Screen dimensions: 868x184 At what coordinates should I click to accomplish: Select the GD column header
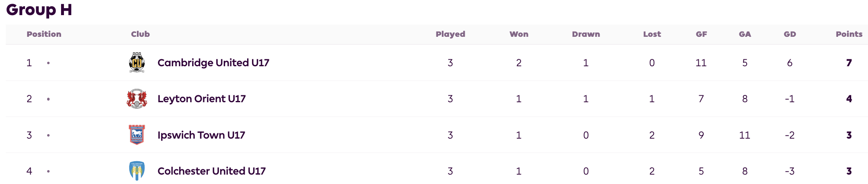790,34
